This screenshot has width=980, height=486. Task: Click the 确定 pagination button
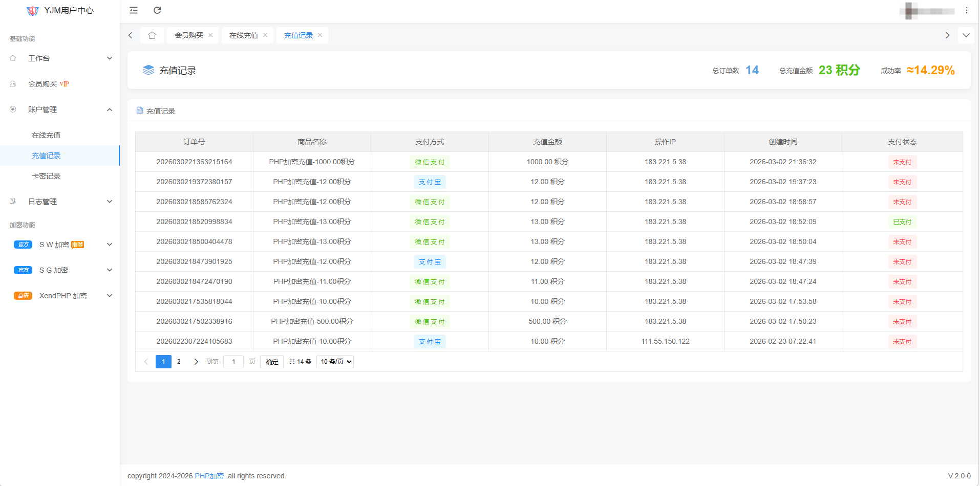(x=272, y=362)
